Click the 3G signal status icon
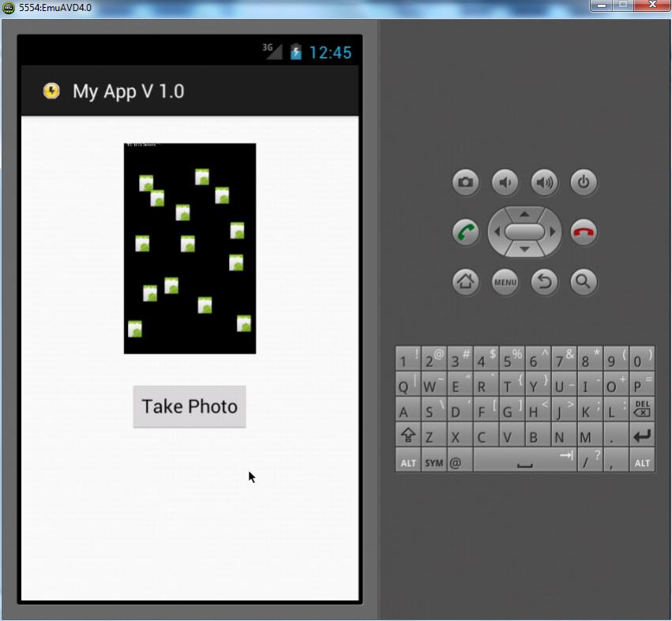 click(x=272, y=51)
